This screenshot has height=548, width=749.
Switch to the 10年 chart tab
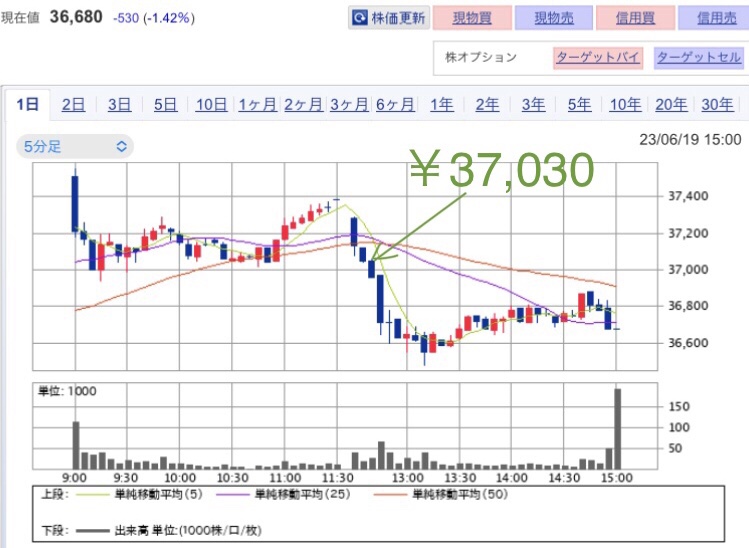(x=625, y=104)
